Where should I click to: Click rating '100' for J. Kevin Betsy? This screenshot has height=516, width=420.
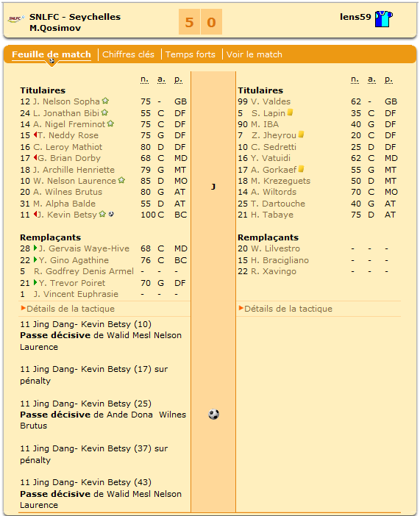point(149,215)
